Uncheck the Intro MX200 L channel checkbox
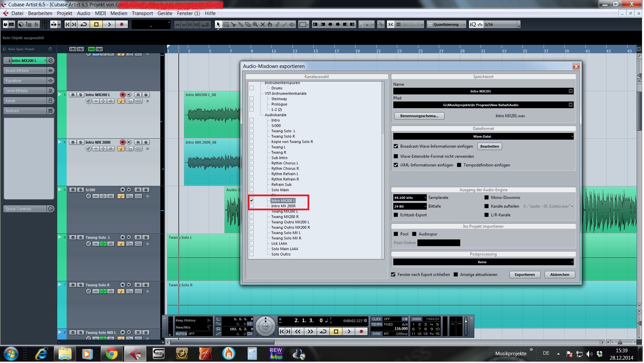 252,201
